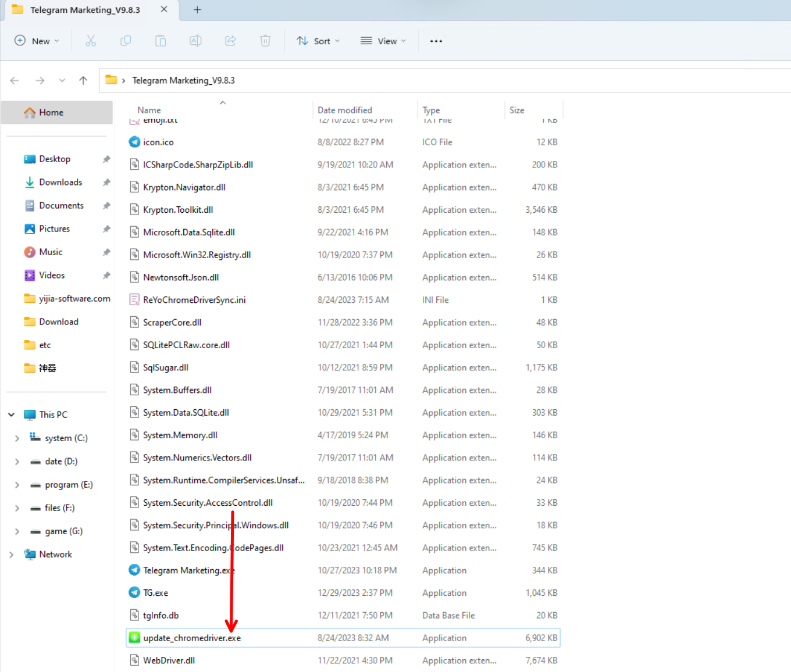Click the Delete trash can icon
The image size is (791, 672).
pyautogui.click(x=265, y=41)
